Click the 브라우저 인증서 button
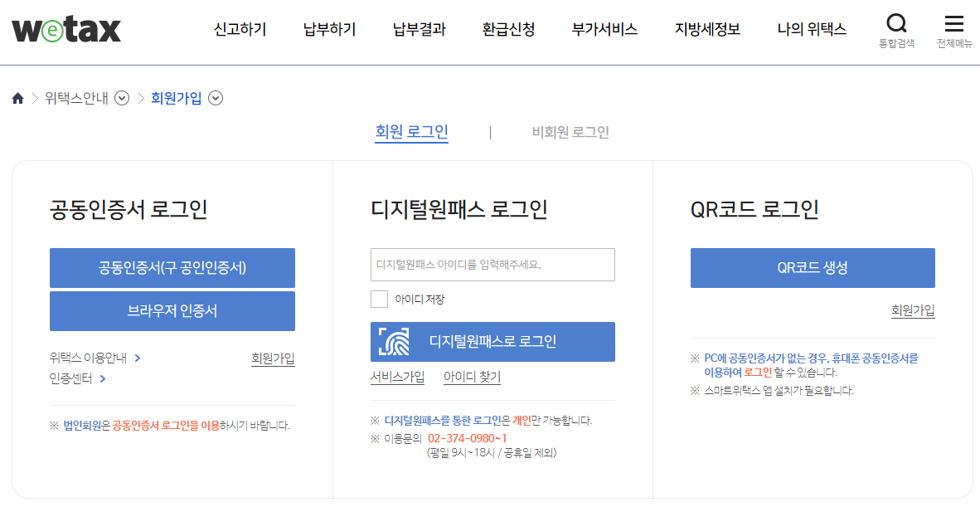Viewport: 980px width, 507px height. tap(172, 310)
